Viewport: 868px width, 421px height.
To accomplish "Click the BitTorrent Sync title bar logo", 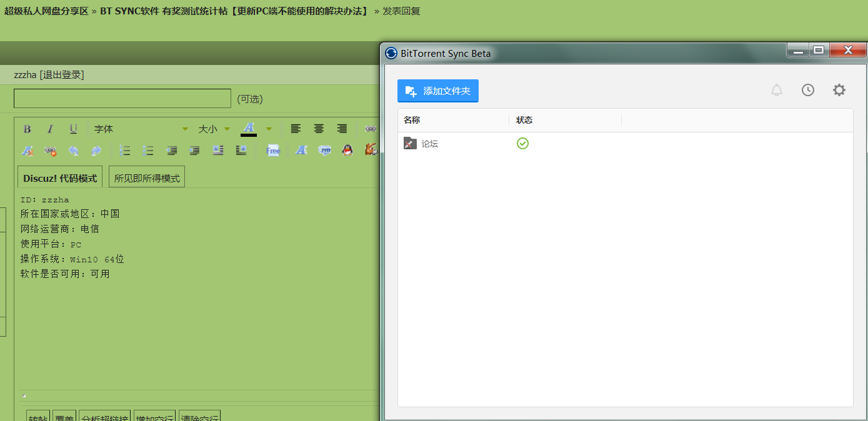I will coord(391,53).
